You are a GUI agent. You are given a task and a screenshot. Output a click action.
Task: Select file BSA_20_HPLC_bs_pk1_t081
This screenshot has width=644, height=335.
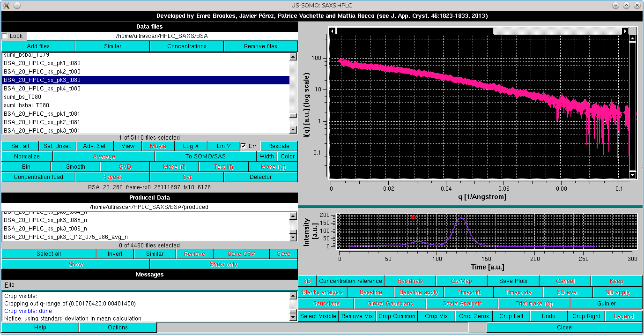click(x=146, y=114)
